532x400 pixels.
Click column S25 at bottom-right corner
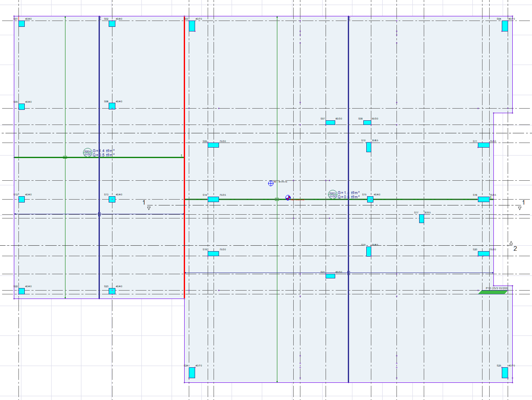(x=505, y=373)
